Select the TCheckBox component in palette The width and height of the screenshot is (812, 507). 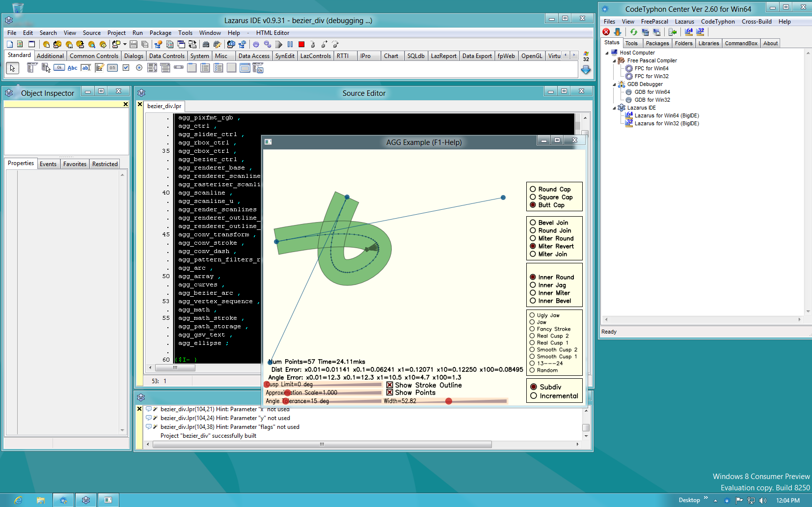pos(126,68)
